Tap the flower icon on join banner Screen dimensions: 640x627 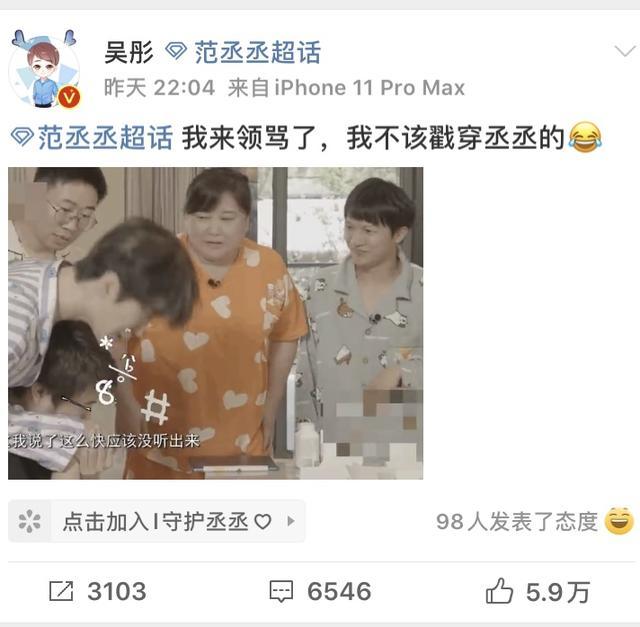point(29,521)
